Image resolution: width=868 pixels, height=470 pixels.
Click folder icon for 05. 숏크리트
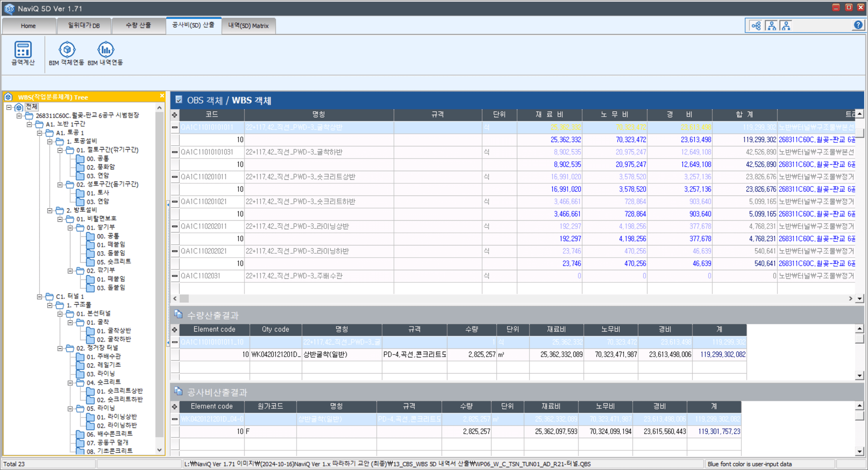90,262
